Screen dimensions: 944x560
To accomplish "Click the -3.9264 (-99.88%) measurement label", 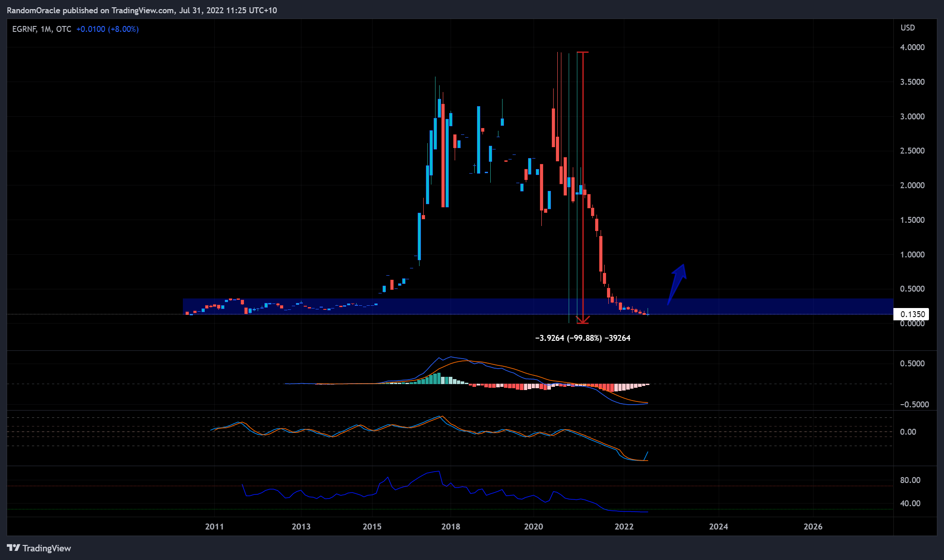I will tap(583, 338).
